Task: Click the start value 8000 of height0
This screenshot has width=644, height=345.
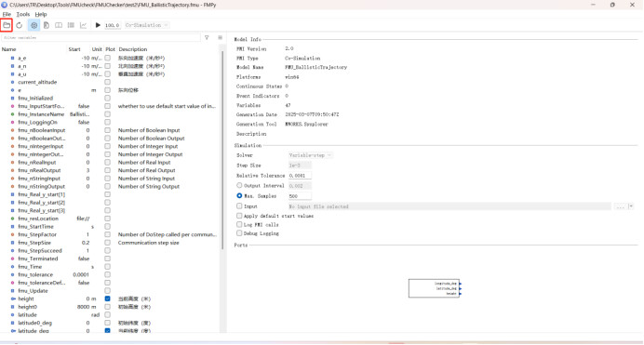Action: [83, 307]
